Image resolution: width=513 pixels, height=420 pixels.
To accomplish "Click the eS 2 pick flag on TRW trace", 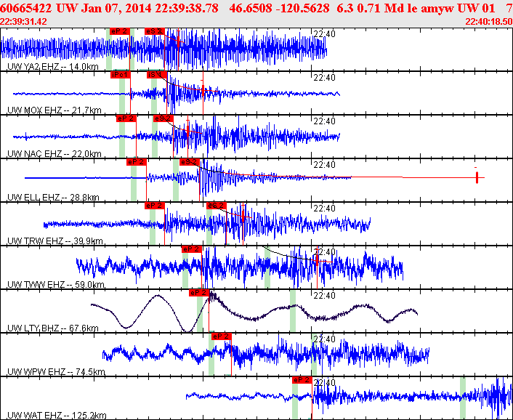I will click(x=217, y=206).
